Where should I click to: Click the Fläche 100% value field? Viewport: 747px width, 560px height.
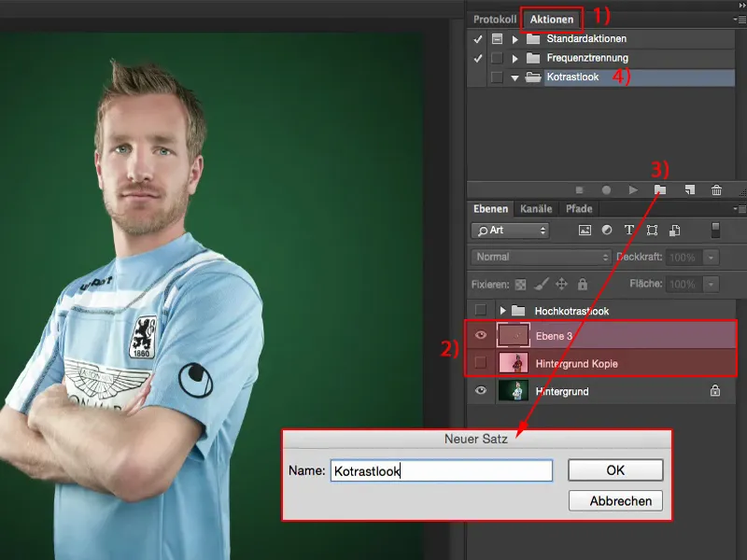[684, 285]
